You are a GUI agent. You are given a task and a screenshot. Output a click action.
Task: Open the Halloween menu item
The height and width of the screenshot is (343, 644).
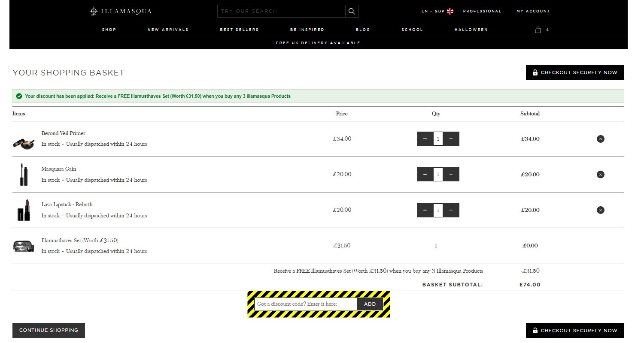point(471,30)
